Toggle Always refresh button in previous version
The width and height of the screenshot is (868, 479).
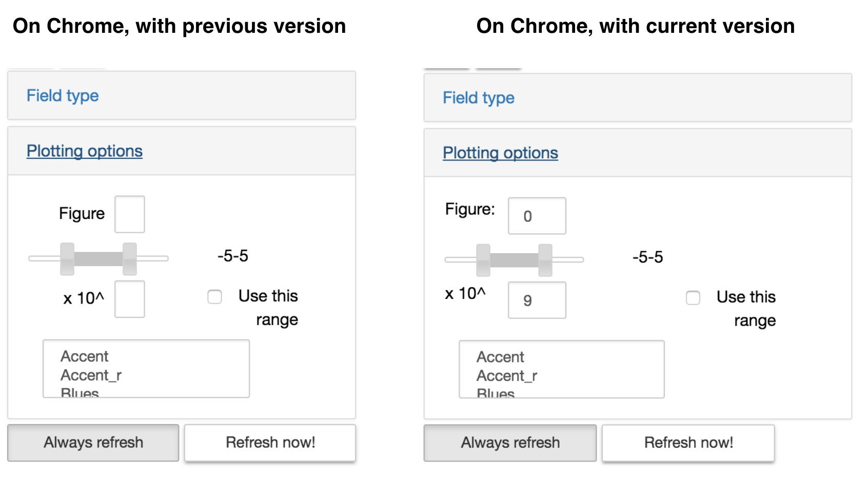point(93,442)
